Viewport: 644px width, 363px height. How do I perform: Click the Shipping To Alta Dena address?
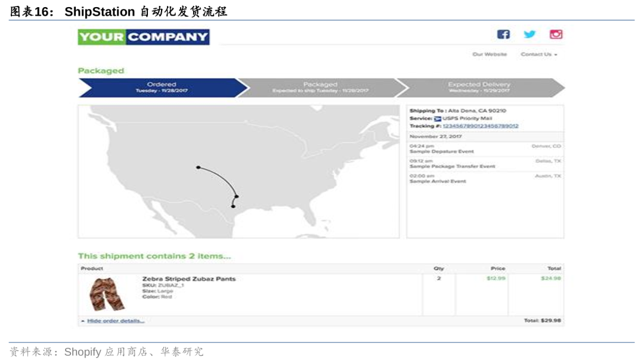tap(458, 111)
